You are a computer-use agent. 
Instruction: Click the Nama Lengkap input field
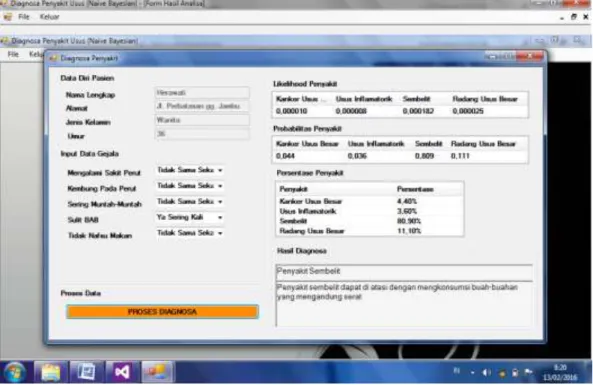pos(202,93)
